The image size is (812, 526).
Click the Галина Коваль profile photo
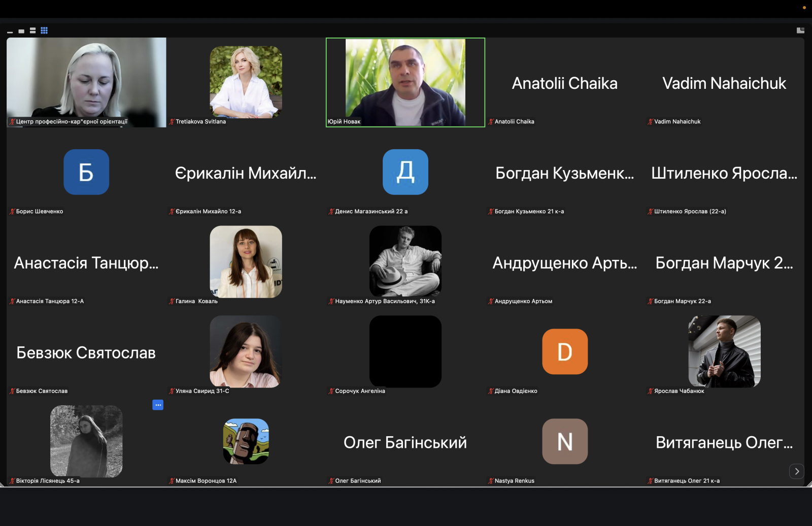point(246,261)
